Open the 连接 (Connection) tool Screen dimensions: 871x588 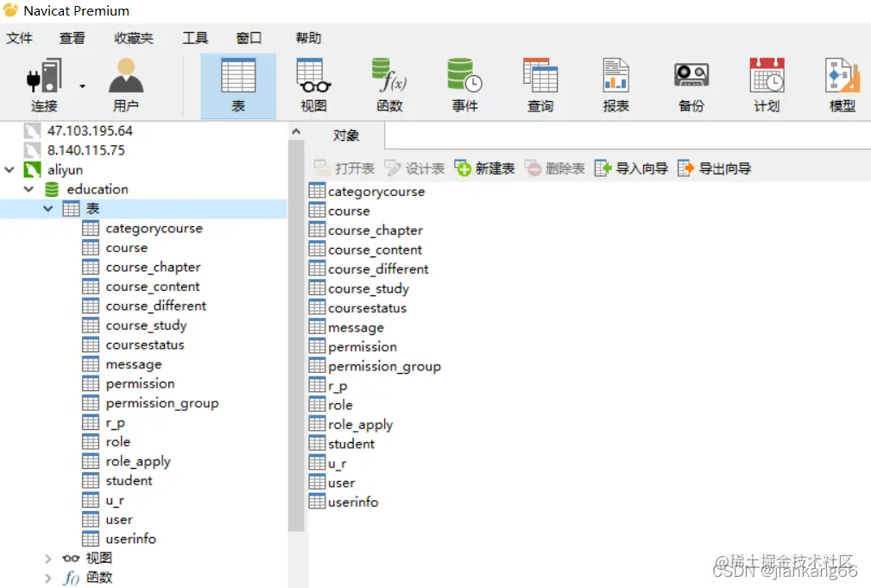(44, 85)
